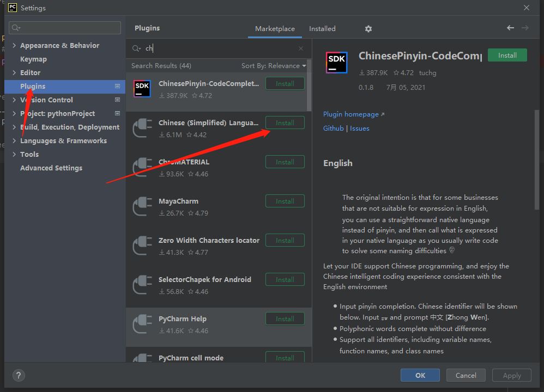Click green Install button in details pane
Image resolution: width=544 pixels, height=392 pixels.
pos(507,56)
